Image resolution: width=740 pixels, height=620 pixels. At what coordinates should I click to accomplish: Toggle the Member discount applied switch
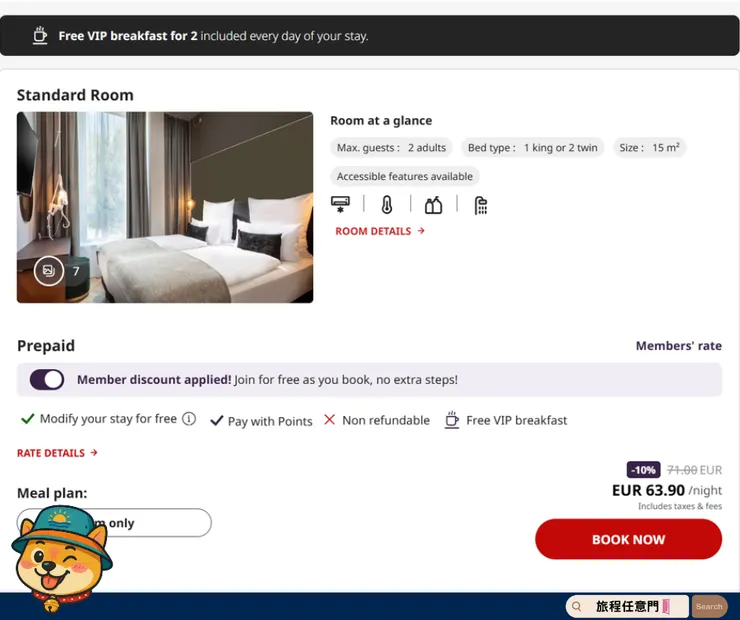47,379
